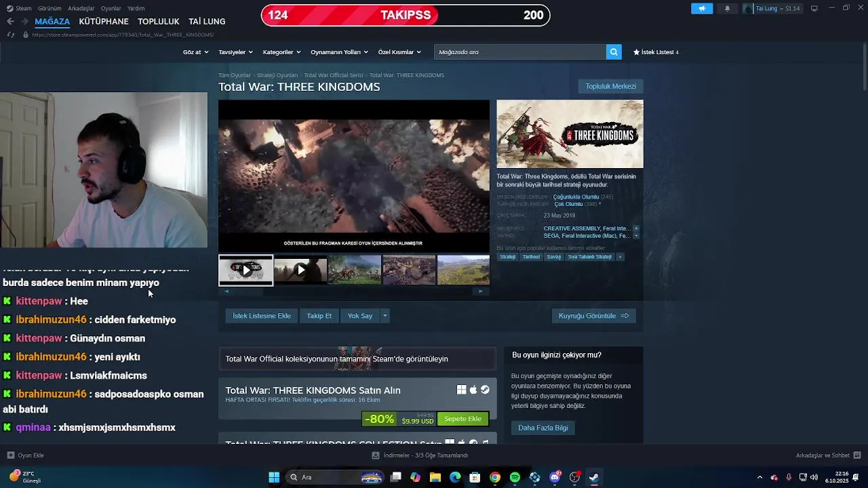Open Oynamanın Yolları dropdown

tap(339, 52)
